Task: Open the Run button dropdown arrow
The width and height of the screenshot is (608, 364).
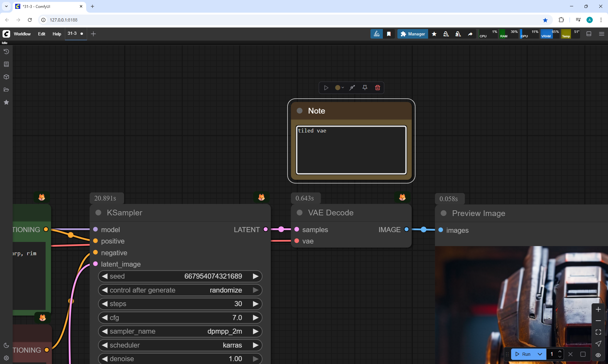Action: (x=540, y=354)
